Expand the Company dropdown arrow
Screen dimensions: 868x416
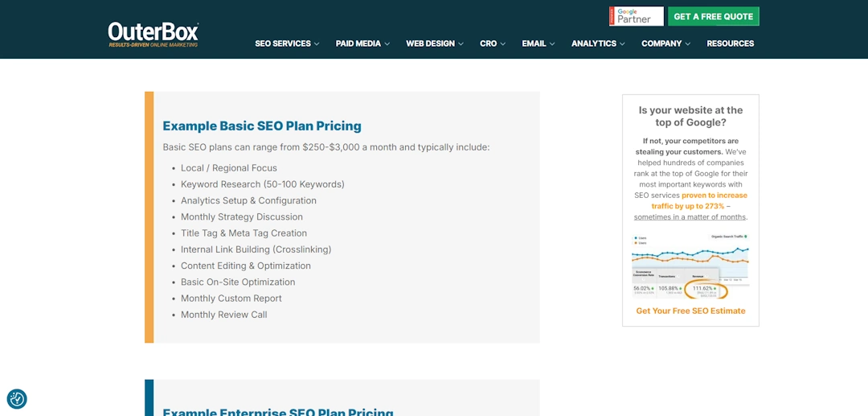(687, 43)
